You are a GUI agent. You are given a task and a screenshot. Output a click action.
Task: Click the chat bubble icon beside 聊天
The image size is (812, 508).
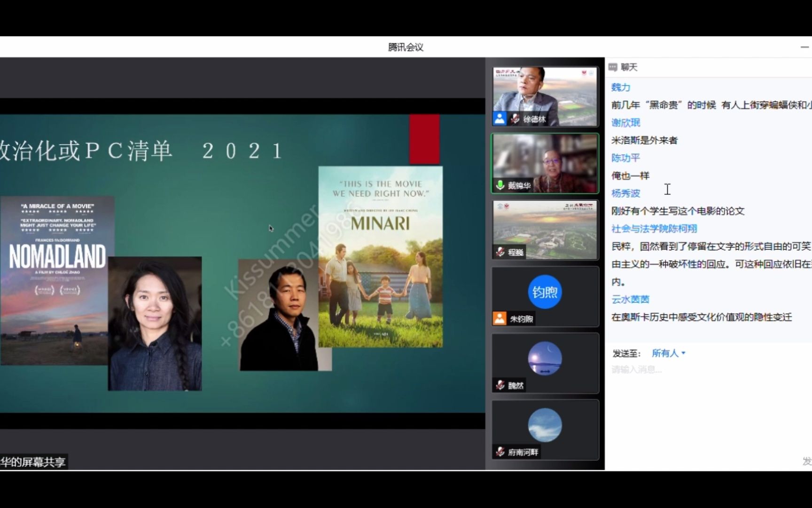point(613,67)
